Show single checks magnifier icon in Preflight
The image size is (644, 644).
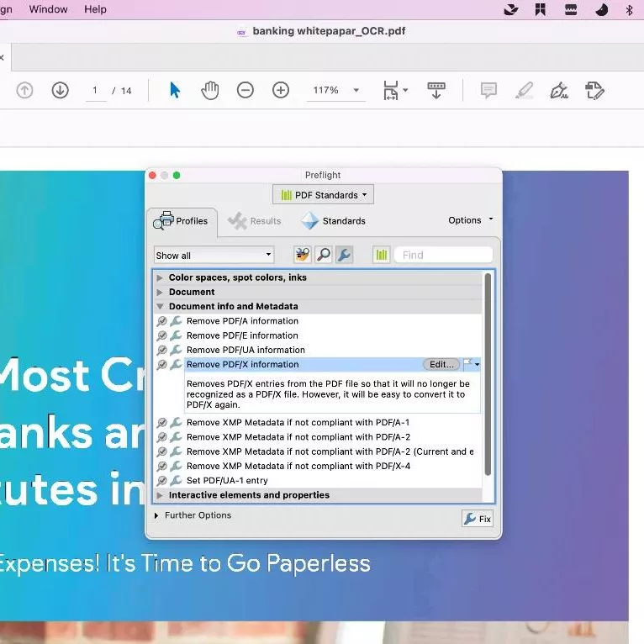[x=323, y=255]
